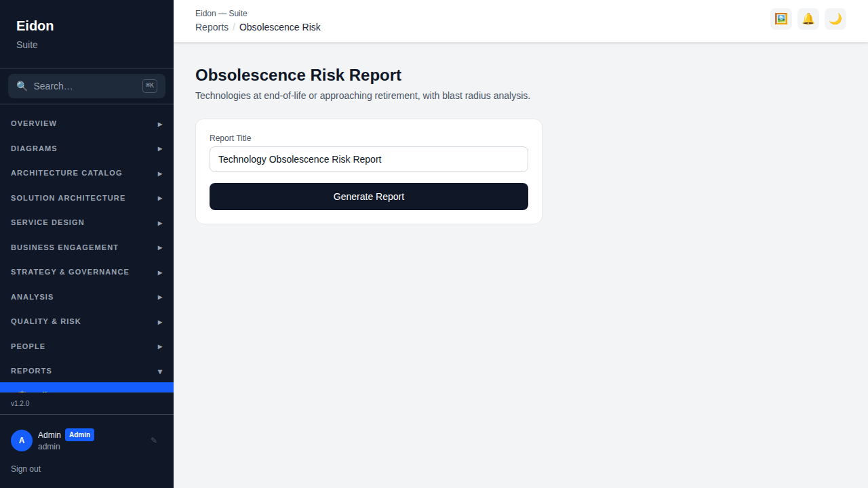Collapse the Reports section
Viewport: 868px width, 488px height.
(x=87, y=371)
